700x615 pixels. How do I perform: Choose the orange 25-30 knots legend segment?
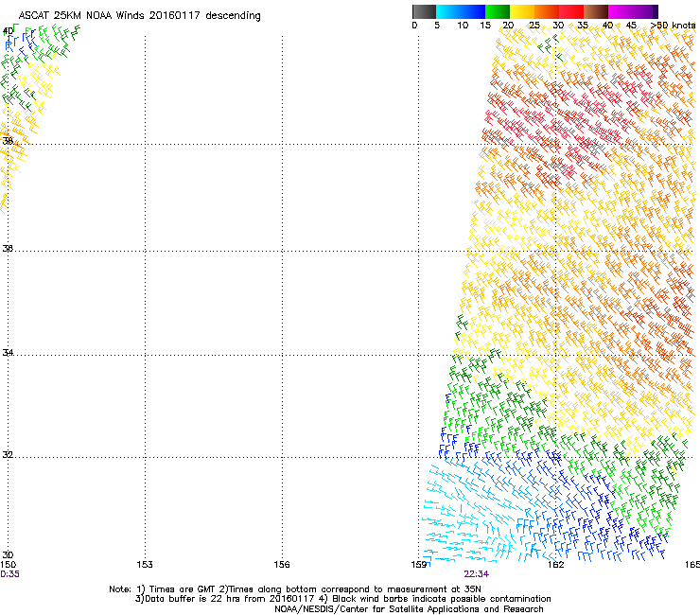pyautogui.click(x=547, y=11)
